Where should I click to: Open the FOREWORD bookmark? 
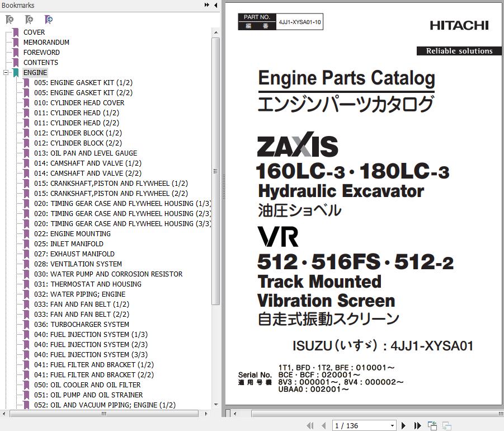(x=41, y=52)
